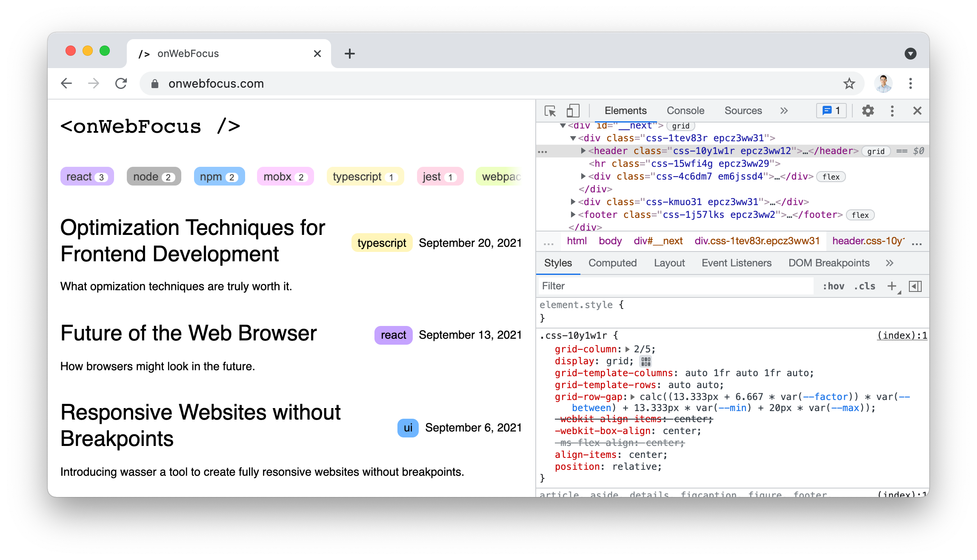Screen dimensions: 977x560
Task: Expand the div with class css-kmuo31
Action: pyautogui.click(x=573, y=202)
